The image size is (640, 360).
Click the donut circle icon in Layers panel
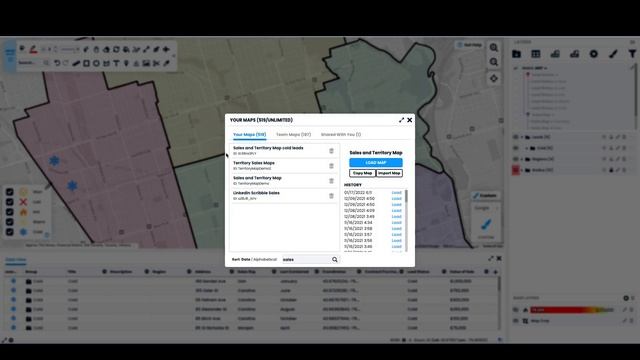point(593,54)
